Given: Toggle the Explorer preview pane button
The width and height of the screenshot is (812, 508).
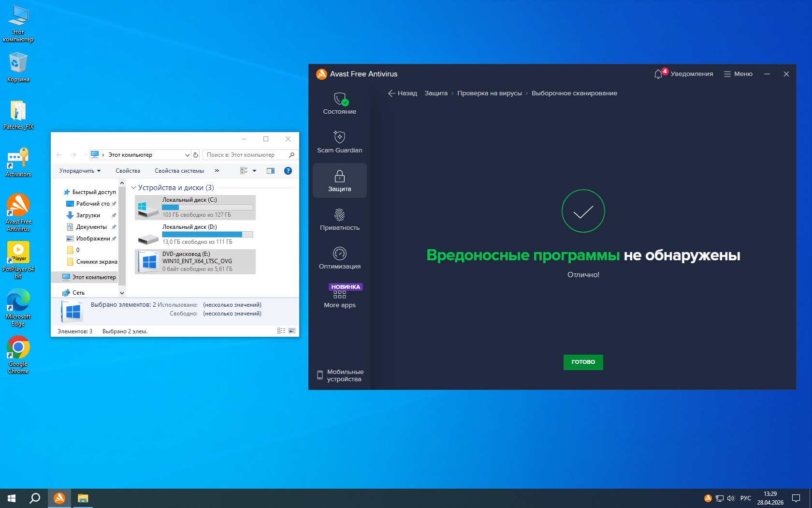Looking at the screenshot, I should pos(271,171).
